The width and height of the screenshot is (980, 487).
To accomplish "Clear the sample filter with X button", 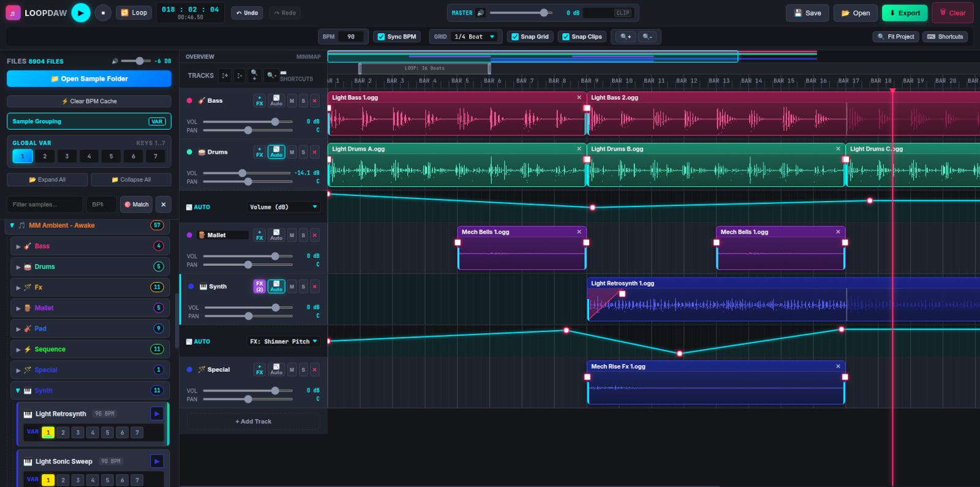I will tap(163, 205).
